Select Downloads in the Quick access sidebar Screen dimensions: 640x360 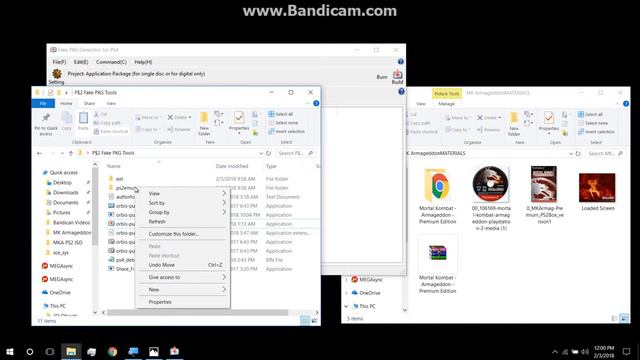pos(66,193)
